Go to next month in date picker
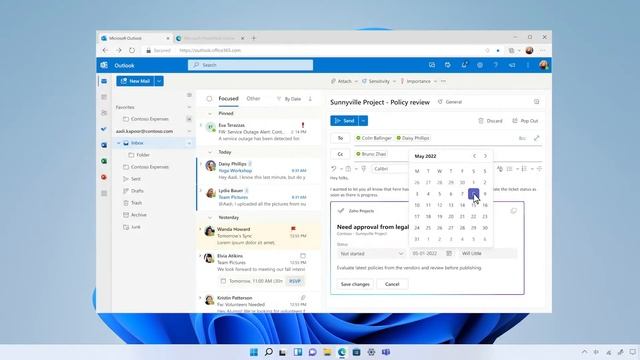640x360 pixels. 485,156
